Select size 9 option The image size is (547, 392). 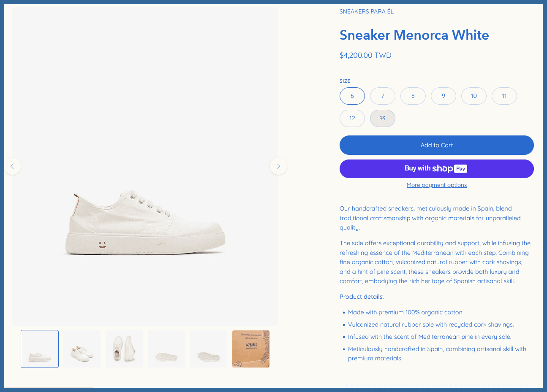coord(444,96)
